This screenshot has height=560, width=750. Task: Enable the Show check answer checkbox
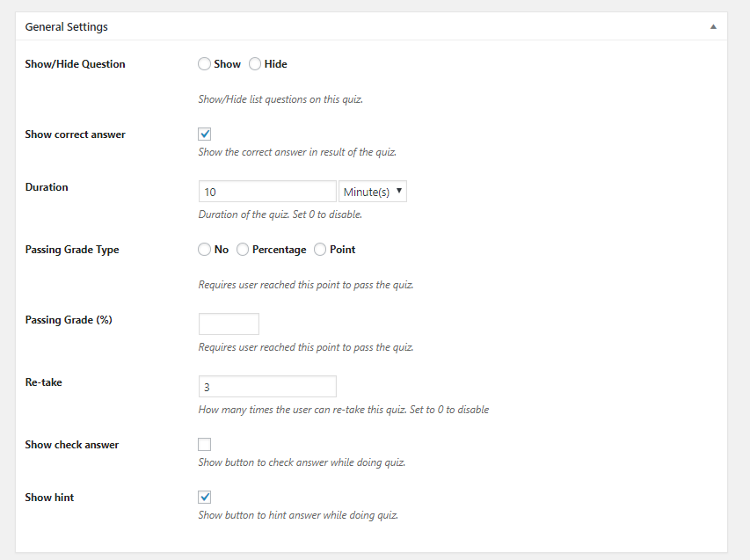pyautogui.click(x=205, y=445)
